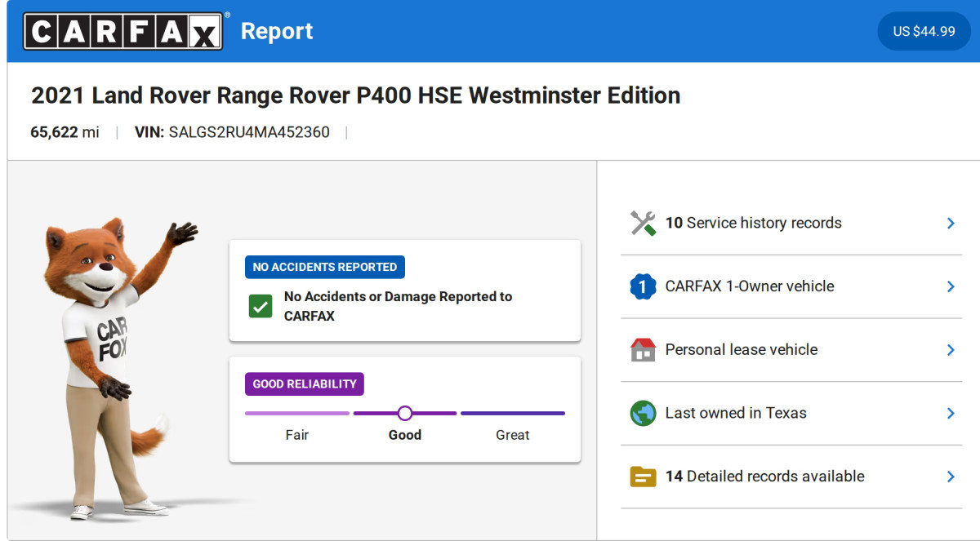Click the reliability slider circle handle
This screenshot has width=980, height=541.
coord(405,413)
